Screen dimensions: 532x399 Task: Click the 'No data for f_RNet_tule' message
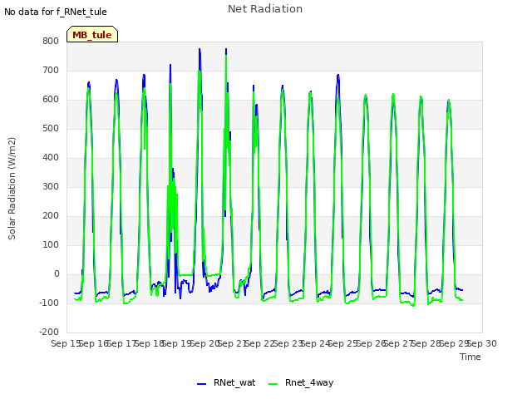point(56,12)
